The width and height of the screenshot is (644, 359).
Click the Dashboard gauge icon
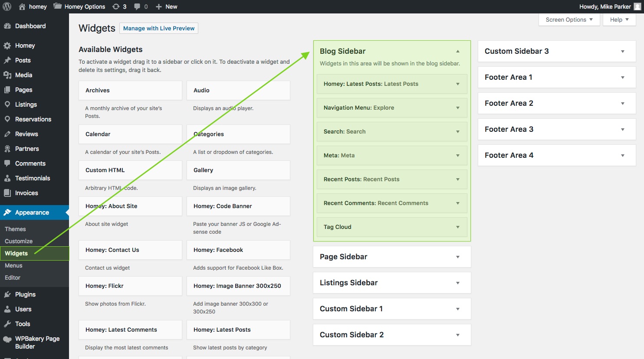pos(7,26)
